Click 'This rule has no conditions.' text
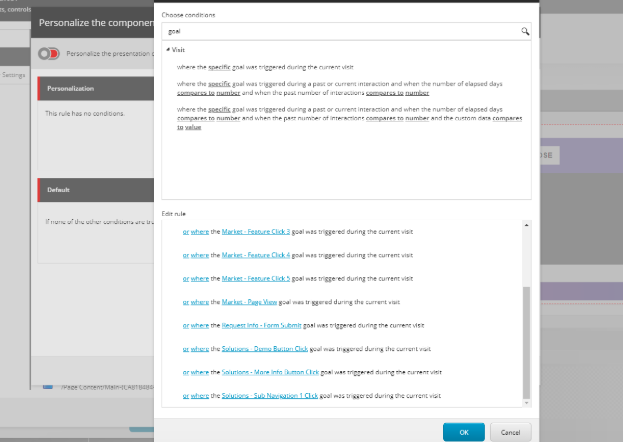This screenshot has width=624, height=442. (x=85, y=113)
